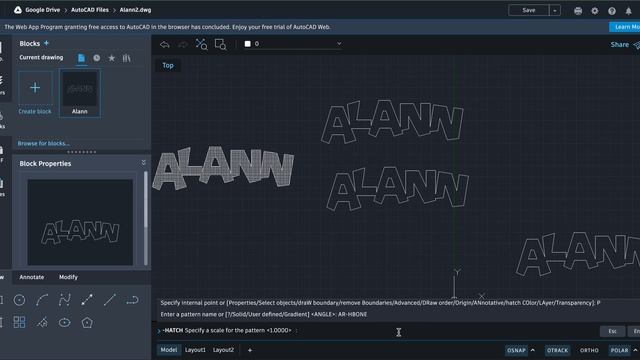Click the Create block tile
The image size is (640, 360).
[x=35, y=93]
